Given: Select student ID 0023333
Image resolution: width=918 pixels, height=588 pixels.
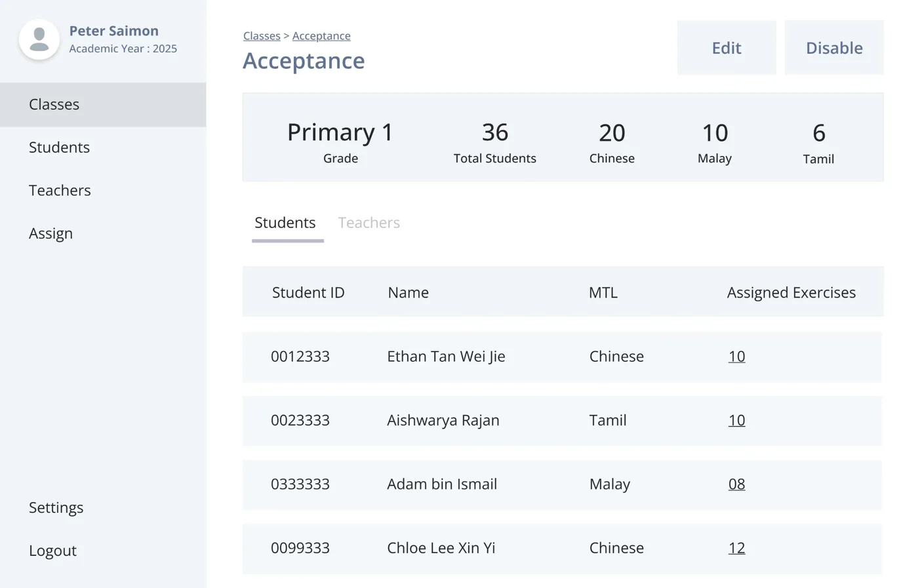Looking at the screenshot, I should (x=300, y=420).
